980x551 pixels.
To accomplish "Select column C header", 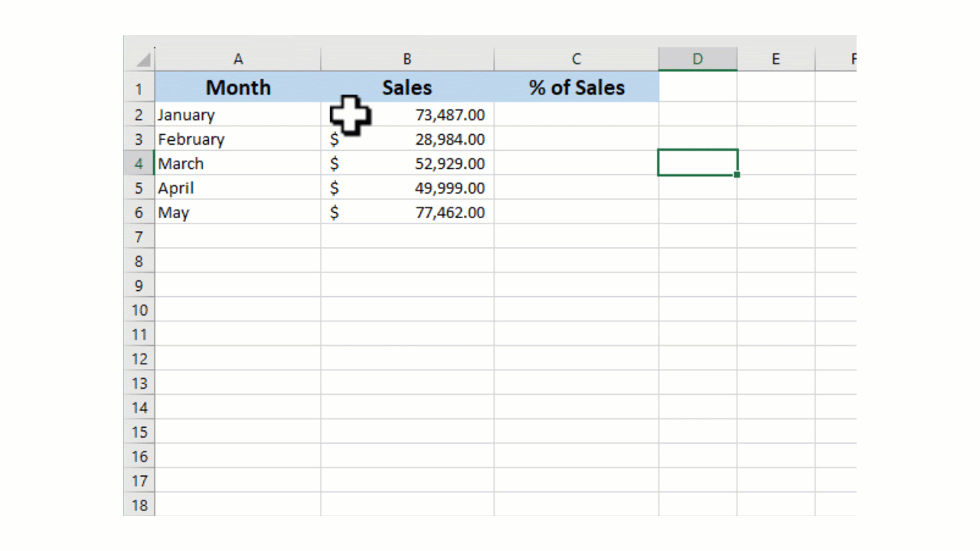I will click(577, 59).
